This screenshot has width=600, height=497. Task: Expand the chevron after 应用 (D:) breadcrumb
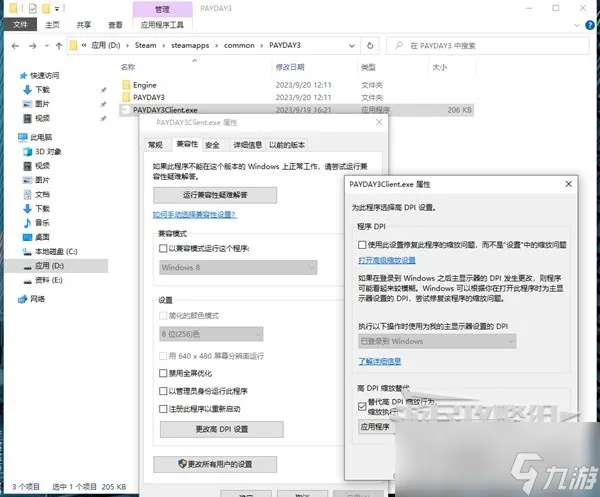pos(127,46)
